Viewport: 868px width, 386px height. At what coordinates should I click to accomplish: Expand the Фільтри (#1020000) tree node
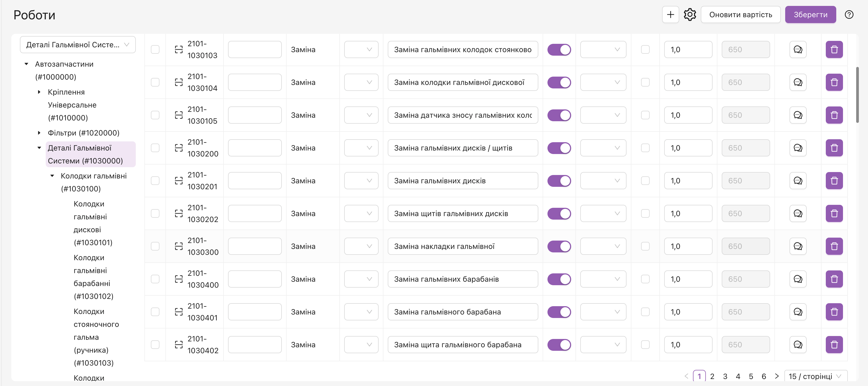[x=39, y=133]
